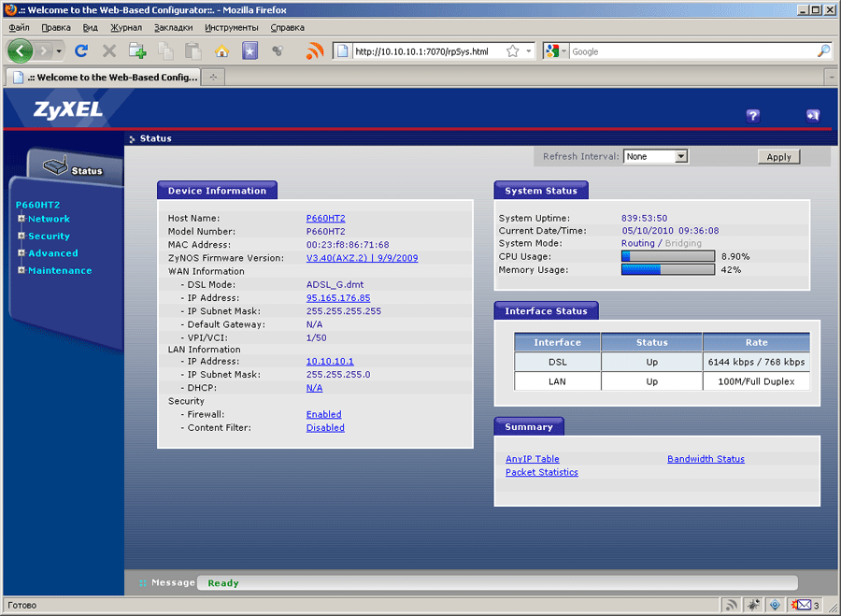The width and height of the screenshot is (841, 616).
Task: Click the status bar RSS feed icon
Action: [x=731, y=606]
